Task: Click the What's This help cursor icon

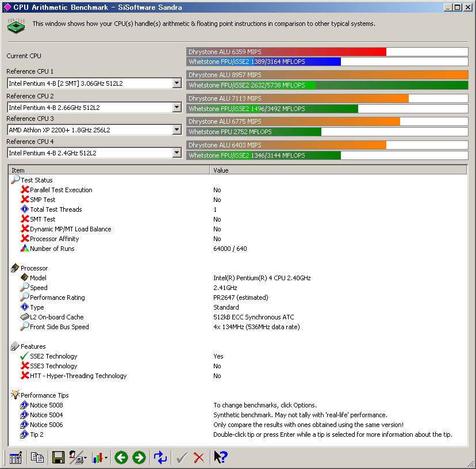Action: (x=221, y=457)
